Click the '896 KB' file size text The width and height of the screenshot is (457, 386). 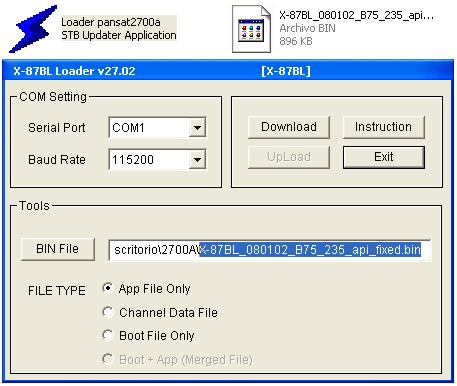tap(296, 41)
